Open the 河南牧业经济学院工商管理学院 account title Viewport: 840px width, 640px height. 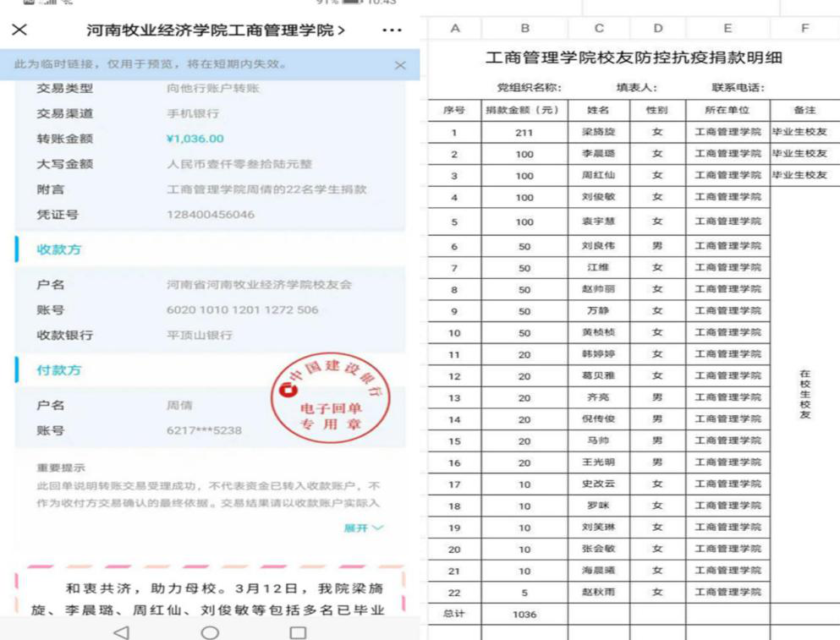tap(215, 30)
